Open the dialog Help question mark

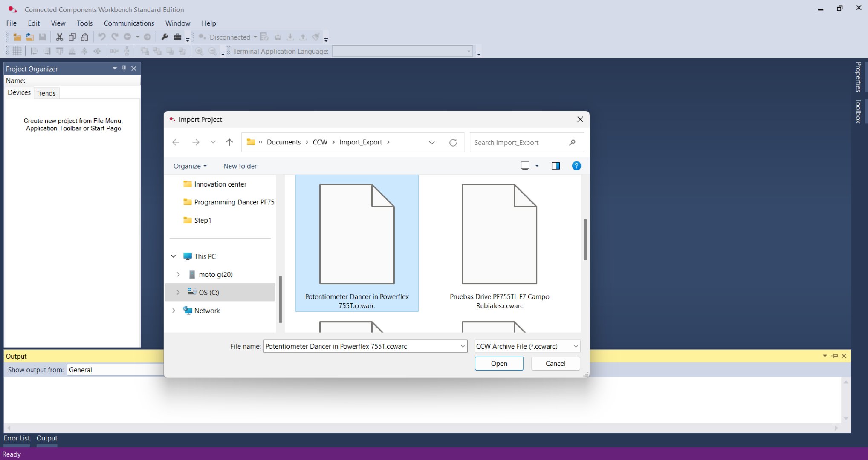576,166
